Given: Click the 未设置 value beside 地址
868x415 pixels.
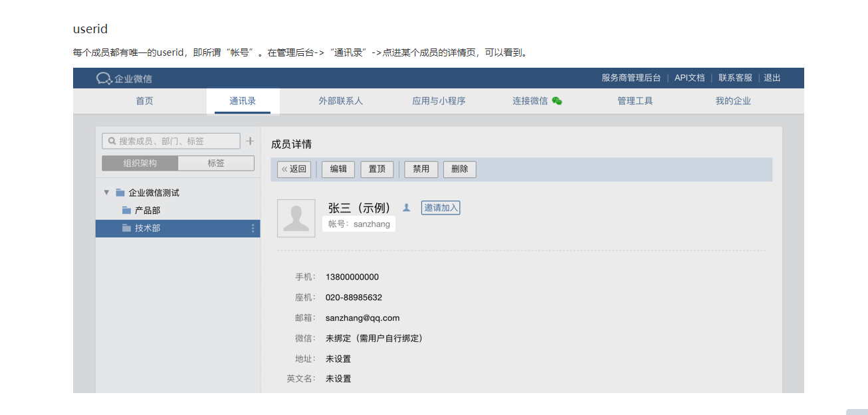Looking at the screenshot, I should [338, 359].
